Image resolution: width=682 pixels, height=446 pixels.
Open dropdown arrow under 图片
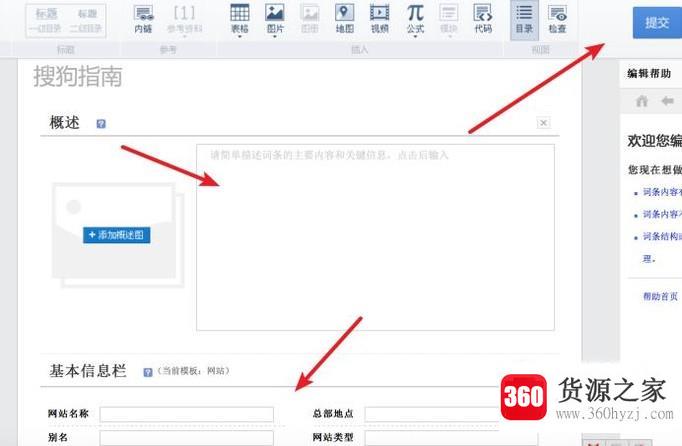coord(275,37)
